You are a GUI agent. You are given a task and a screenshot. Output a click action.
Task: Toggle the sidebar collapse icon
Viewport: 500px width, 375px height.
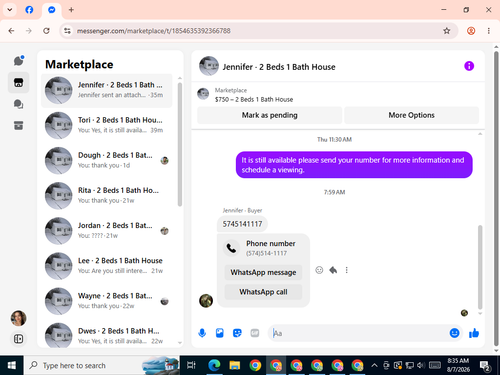[x=19, y=339]
